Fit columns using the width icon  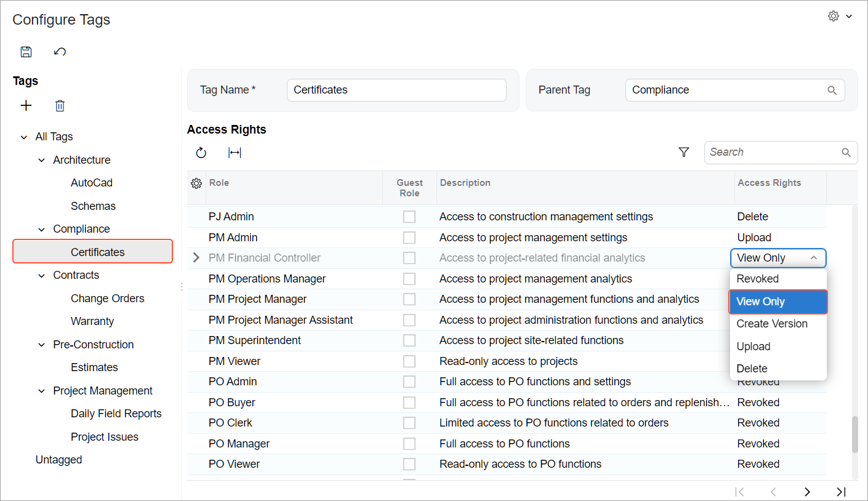coord(235,153)
